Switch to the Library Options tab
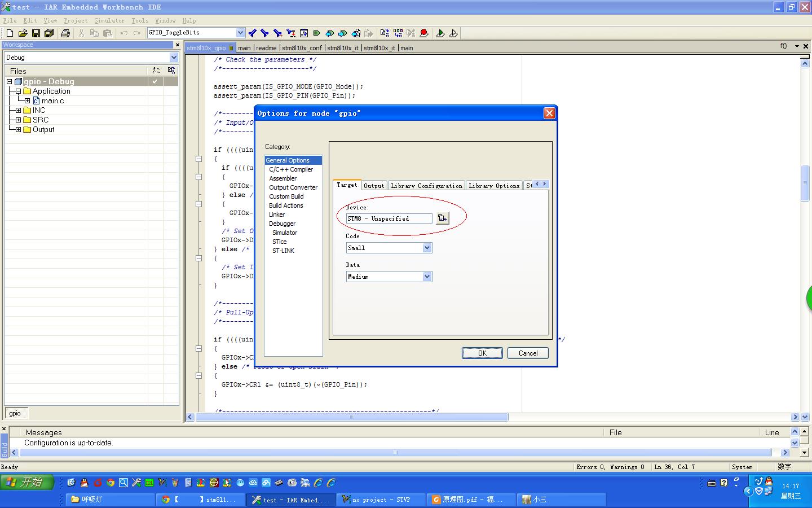This screenshot has height=508, width=812. coord(494,185)
